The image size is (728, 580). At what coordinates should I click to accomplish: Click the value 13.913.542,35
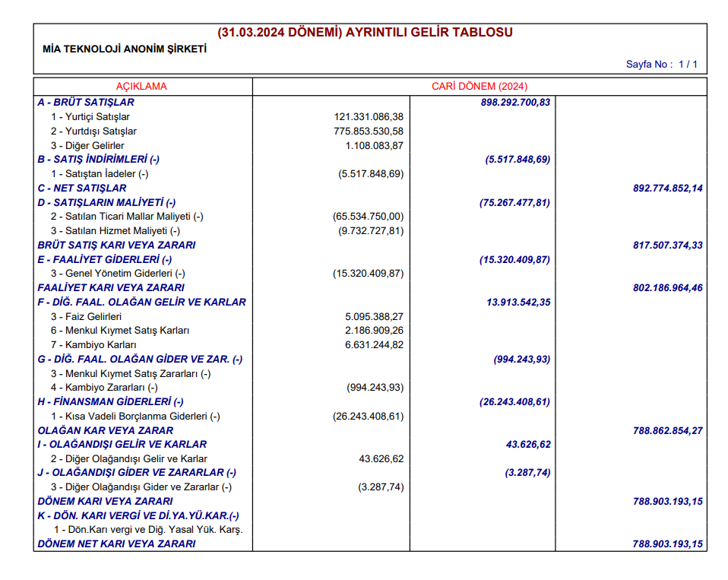pos(518,303)
